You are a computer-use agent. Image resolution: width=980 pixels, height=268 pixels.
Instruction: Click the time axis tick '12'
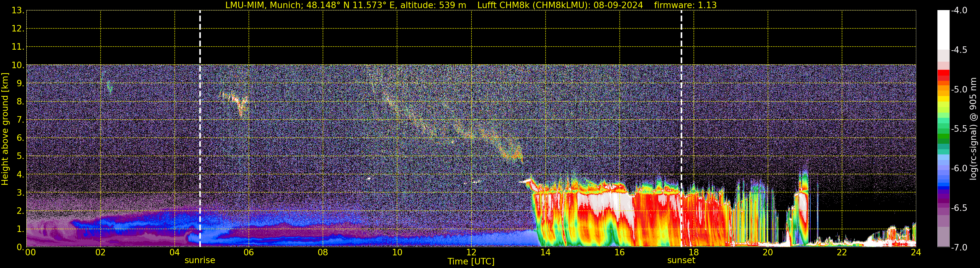pos(471,252)
